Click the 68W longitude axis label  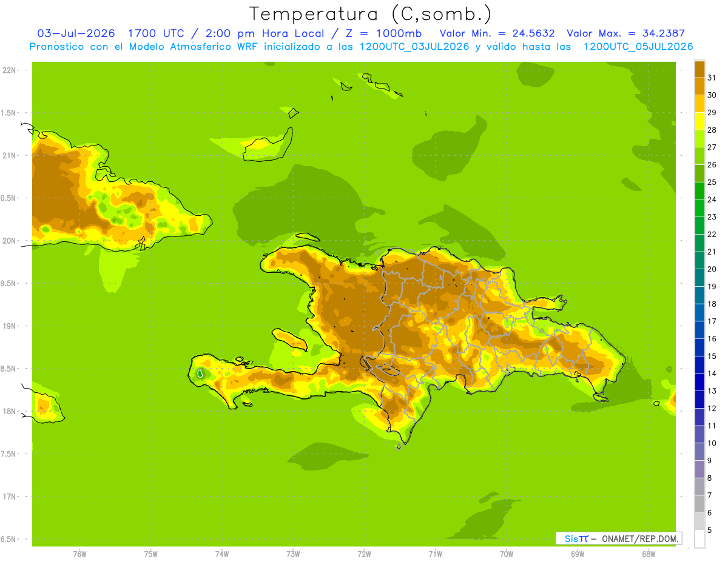tap(649, 554)
